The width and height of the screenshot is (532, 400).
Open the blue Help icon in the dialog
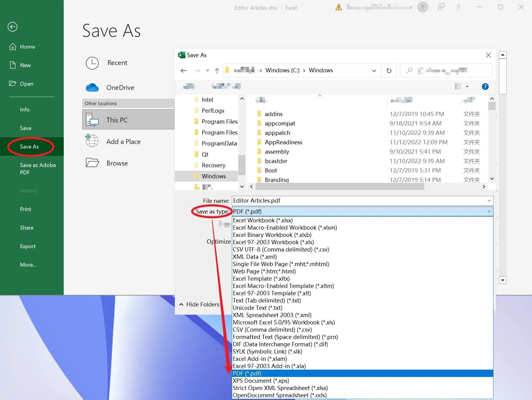[x=485, y=87]
